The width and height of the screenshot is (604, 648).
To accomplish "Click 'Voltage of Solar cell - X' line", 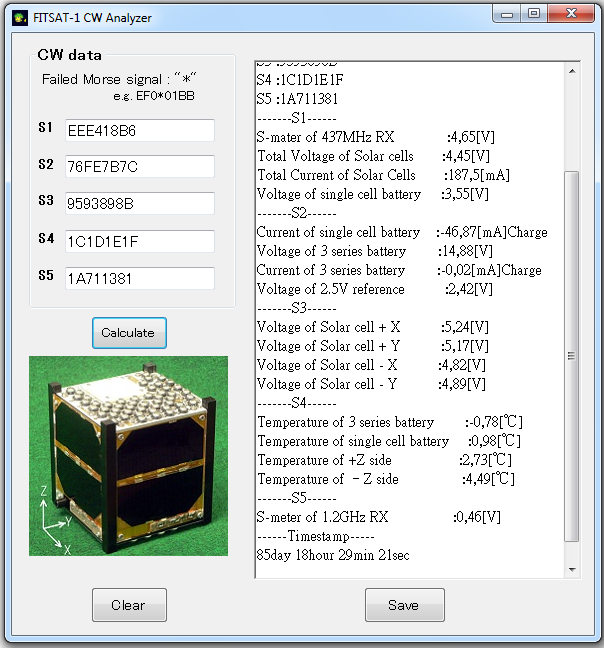I will [x=371, y=365].
